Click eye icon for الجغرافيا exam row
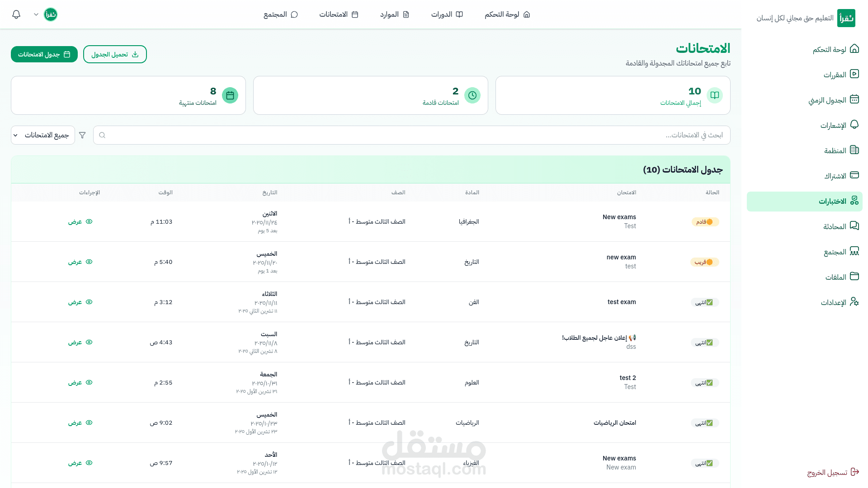Image resolution: width=868 pixels, height=488 pixels. pos(89,221)
